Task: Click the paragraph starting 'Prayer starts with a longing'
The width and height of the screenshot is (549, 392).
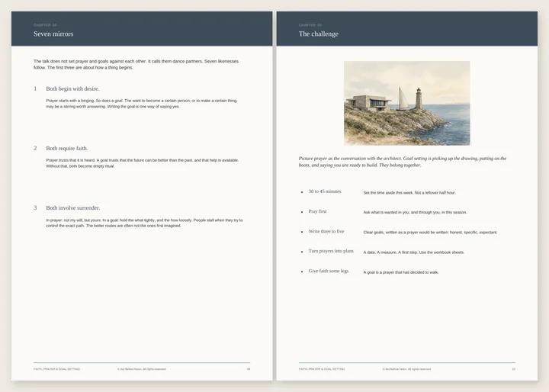Action: pos(142,104)
